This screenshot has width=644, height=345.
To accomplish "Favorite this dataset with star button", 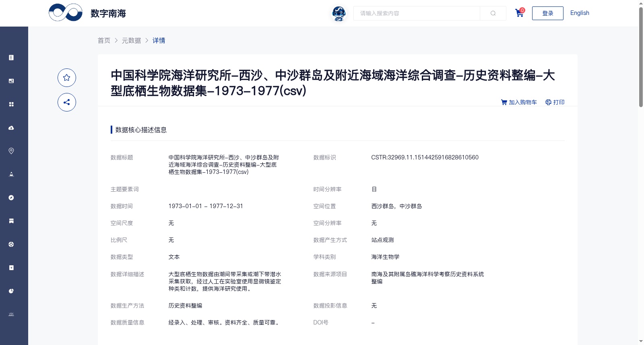I will [x=67, y=78].
